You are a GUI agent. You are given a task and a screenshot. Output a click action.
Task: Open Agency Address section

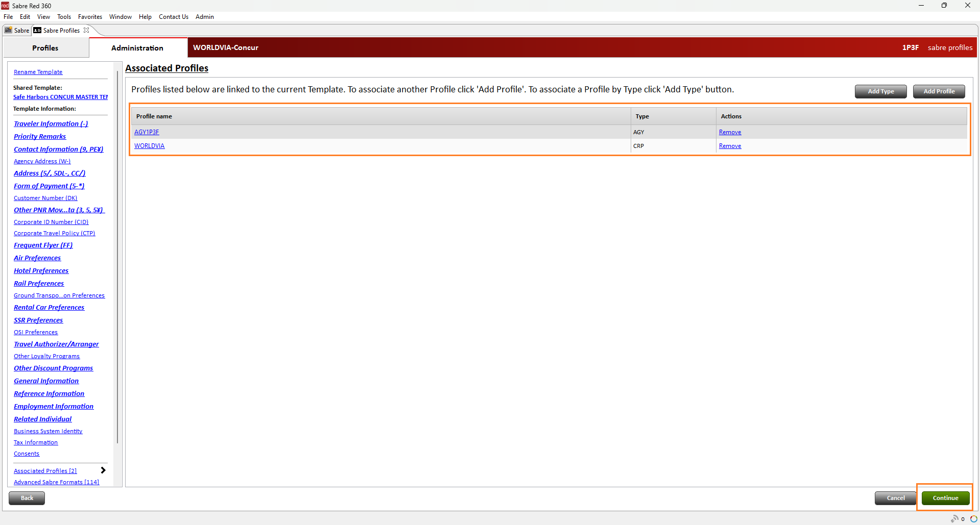(x=42, y=161)
